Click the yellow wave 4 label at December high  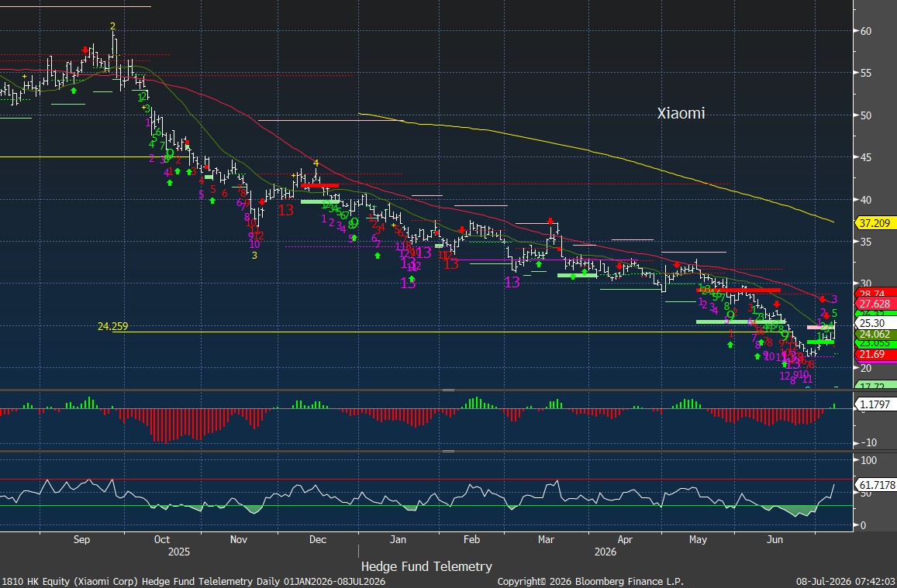pos(316,163)
